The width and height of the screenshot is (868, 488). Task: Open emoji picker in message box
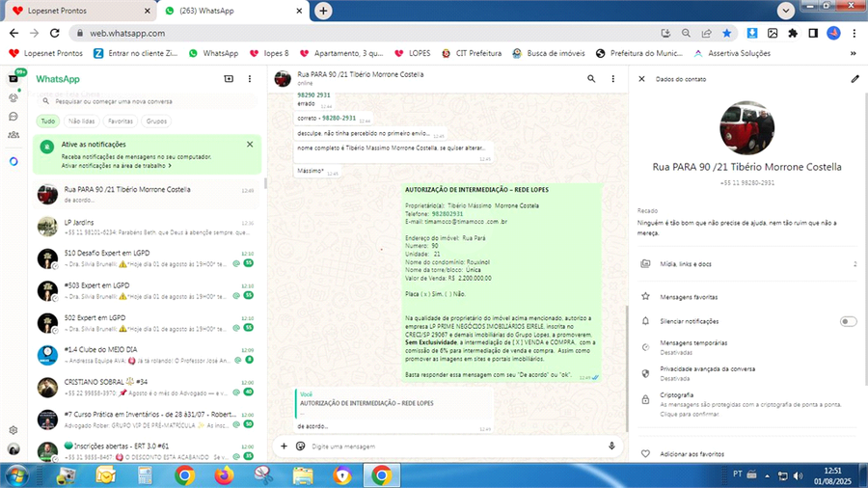point(301,446)
